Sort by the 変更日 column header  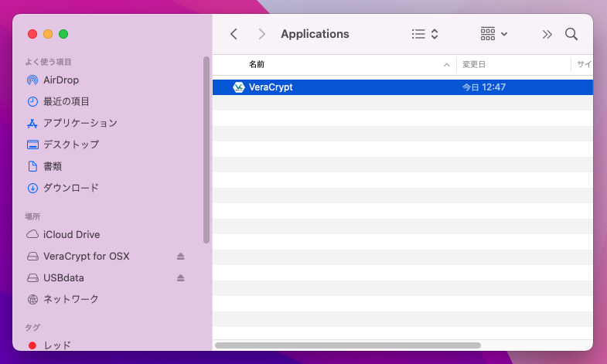pyautogui.click(x=474, y=65)
